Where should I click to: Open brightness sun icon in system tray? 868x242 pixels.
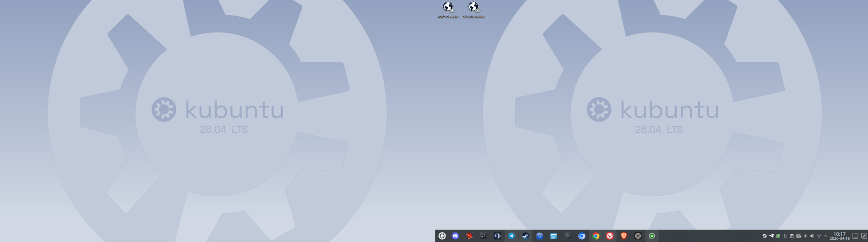[x=805, y=236]
